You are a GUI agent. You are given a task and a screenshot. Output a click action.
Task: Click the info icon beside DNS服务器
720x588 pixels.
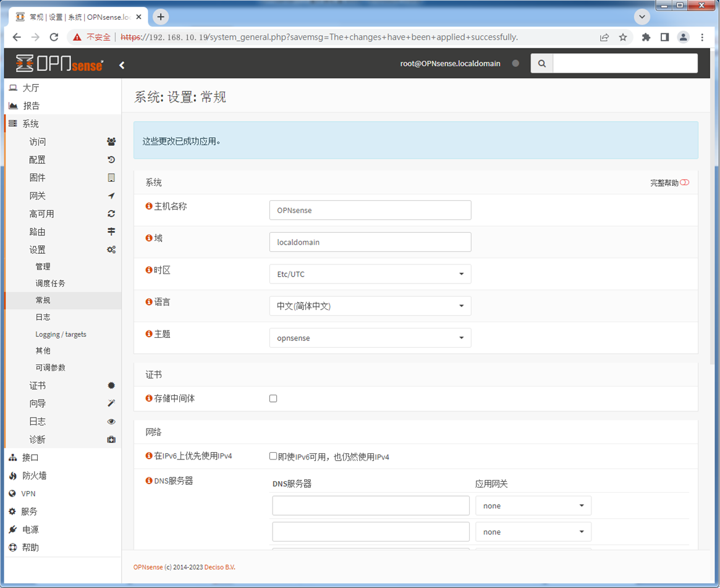[x=149, y=481]
